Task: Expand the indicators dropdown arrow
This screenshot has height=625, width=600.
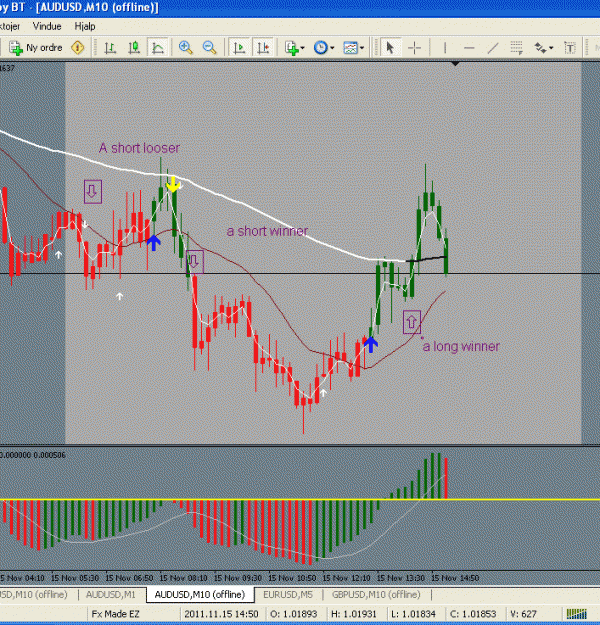Action: click(303, 48)
